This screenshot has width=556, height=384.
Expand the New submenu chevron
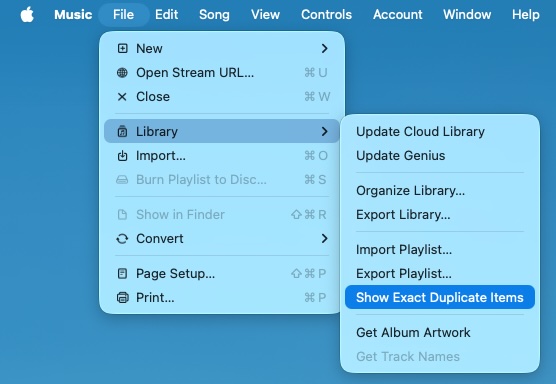(324, 49)
